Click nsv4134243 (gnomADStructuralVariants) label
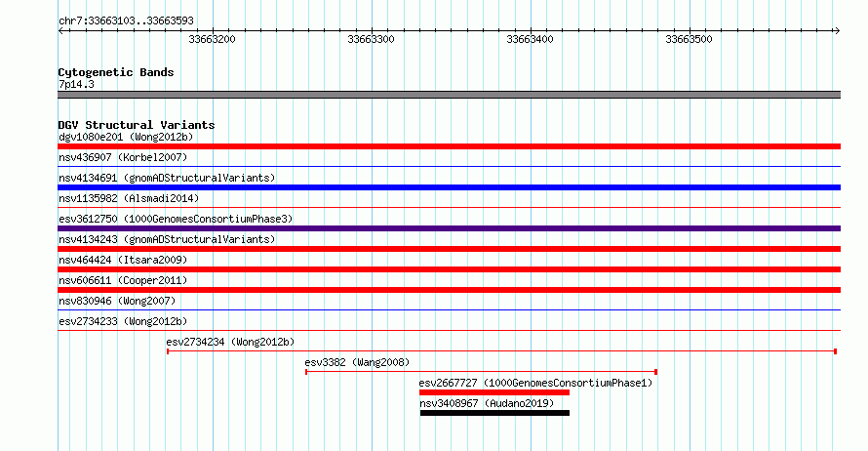The height and width of the screenshot is (451, 868). 167,239
